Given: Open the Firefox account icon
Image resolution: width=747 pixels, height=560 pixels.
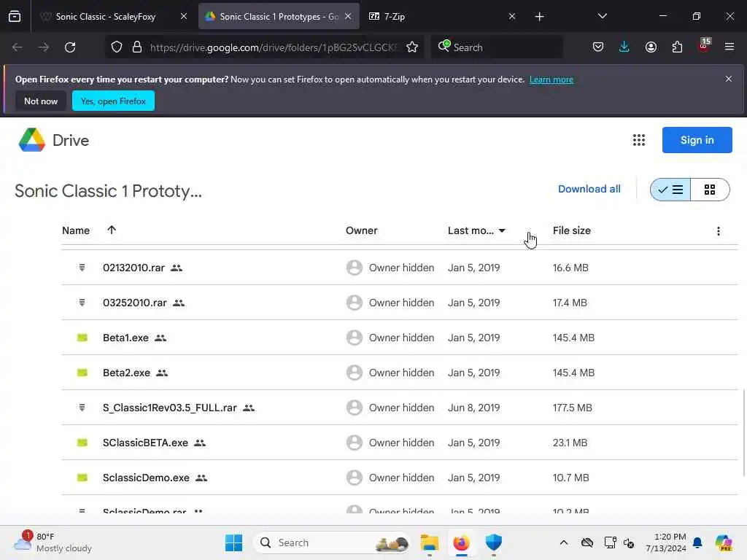Looking at the screenshot, I should (x=651, y=47).
